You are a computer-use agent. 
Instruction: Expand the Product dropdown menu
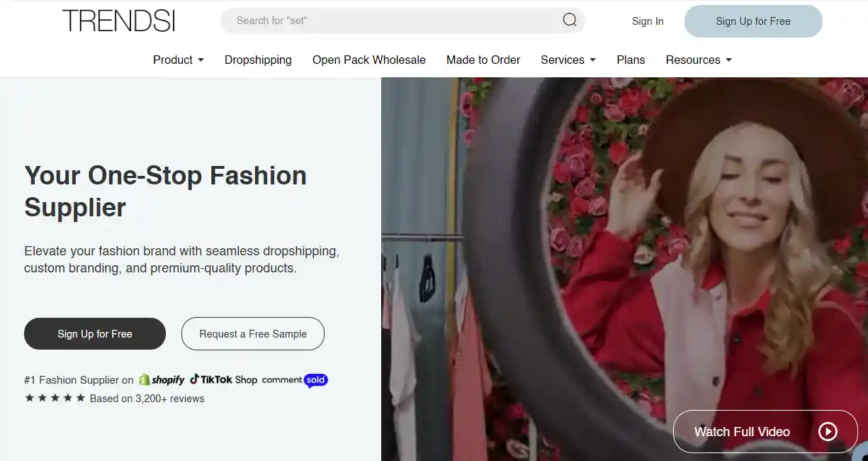click(179, 60)
